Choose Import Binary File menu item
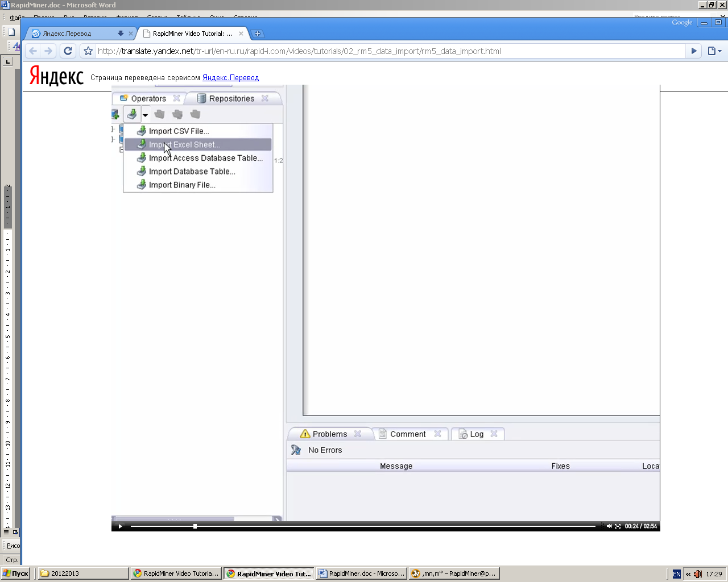The width and height of the screenshot is (728, 582). (x=198, y=185)
